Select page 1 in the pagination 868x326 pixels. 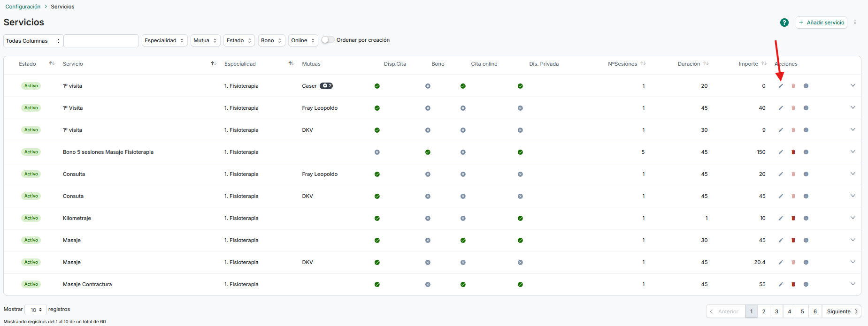(x=751, y=311)
